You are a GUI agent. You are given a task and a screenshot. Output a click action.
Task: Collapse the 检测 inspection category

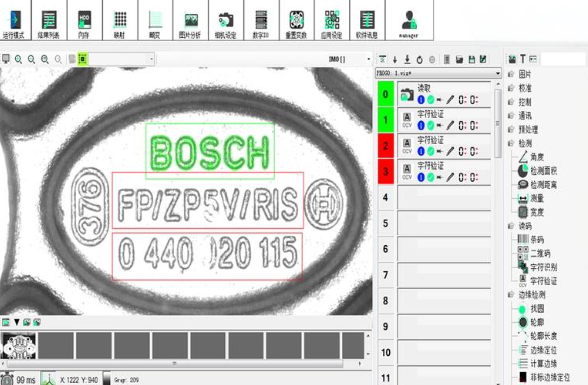[x=511, y=143]
